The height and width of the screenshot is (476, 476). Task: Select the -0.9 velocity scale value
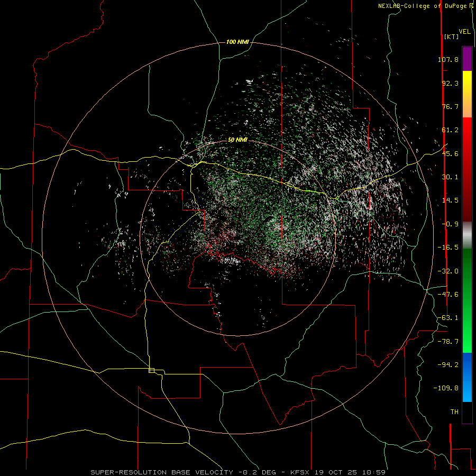450,224
